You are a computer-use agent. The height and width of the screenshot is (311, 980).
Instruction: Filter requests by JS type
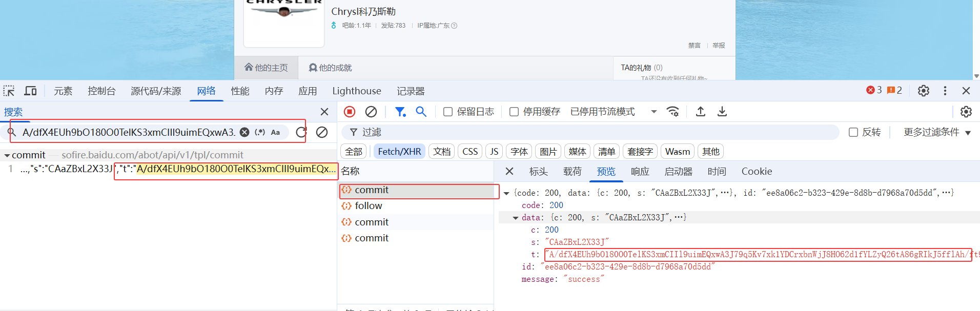tap(494, 152)
